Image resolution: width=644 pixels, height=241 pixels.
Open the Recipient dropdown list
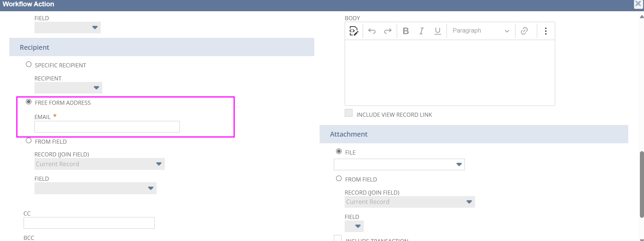tap(68, 88)
